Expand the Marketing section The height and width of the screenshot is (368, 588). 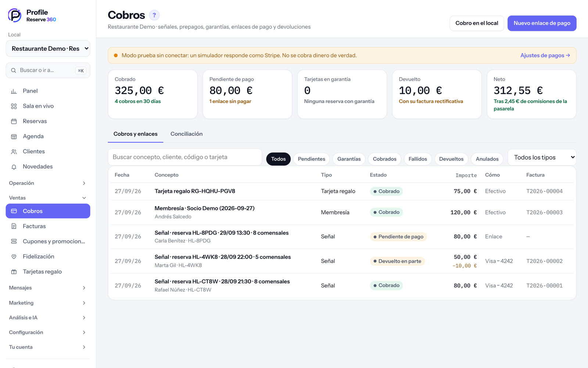click(x=48, y=303)
